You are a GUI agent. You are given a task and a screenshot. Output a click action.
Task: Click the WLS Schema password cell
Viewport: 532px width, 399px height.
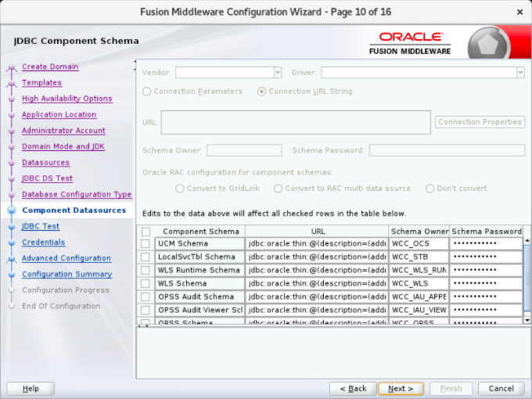486,283
